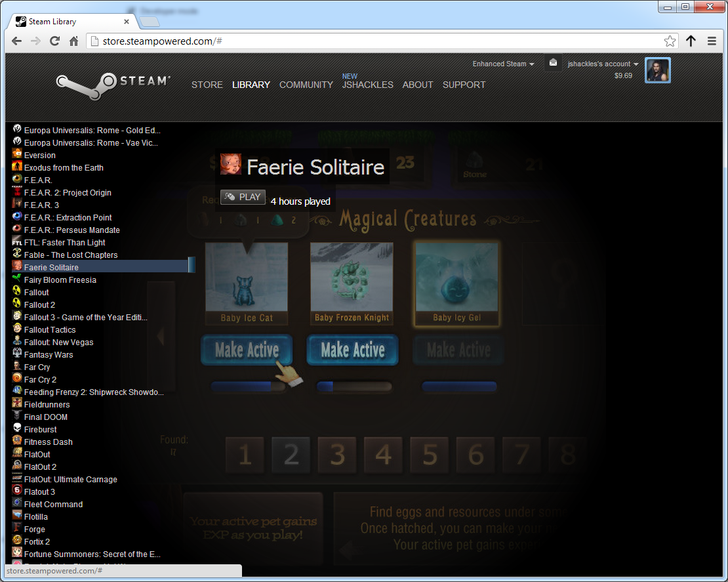Close the Steam Library tab

tap(127, 22)
